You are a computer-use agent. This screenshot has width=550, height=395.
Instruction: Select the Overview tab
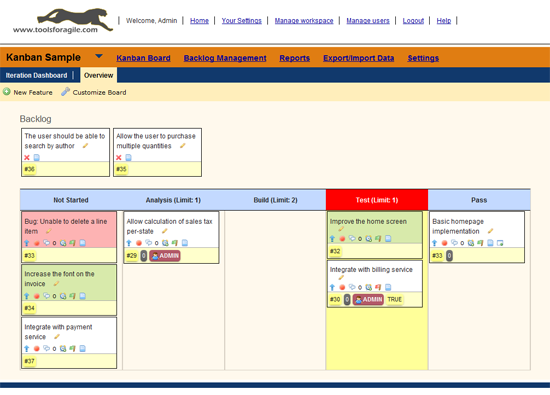point(99,75)
